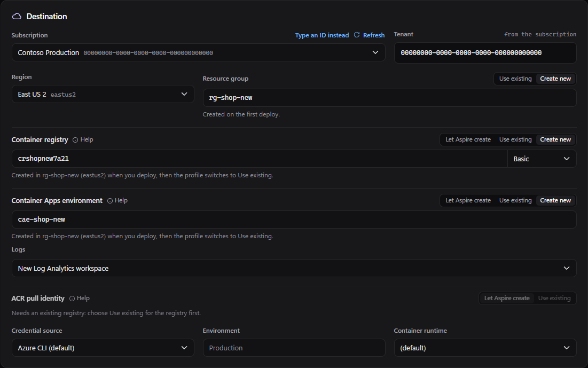Click the Destination section heading
Image resolution: width=588 pixels, height=368 pixels.
click(x=46, y=17)
